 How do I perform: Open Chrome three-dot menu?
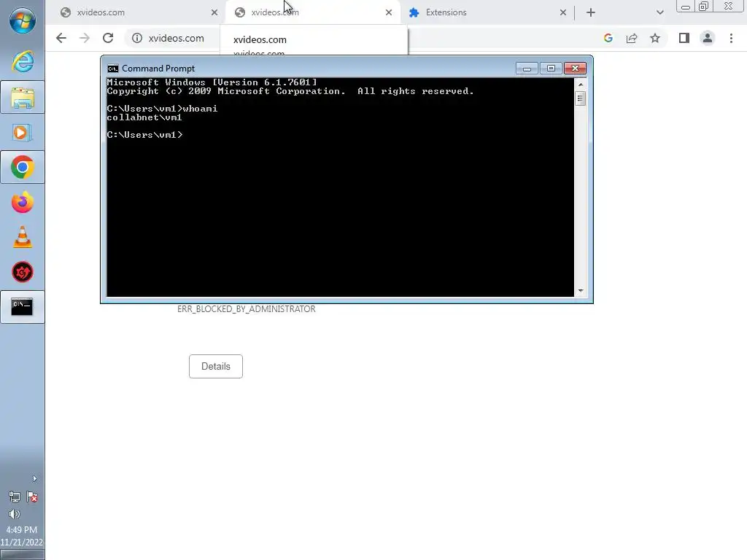[x=731, y=38]
